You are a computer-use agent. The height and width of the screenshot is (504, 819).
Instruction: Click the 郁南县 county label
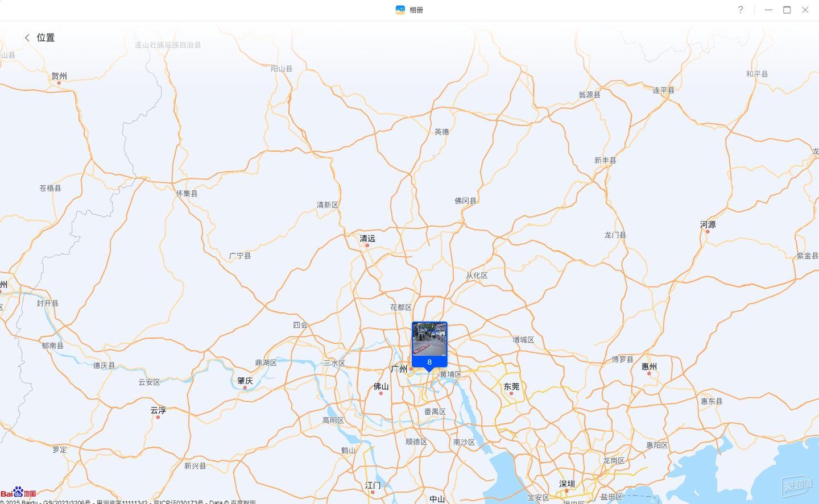pos(53,345)
